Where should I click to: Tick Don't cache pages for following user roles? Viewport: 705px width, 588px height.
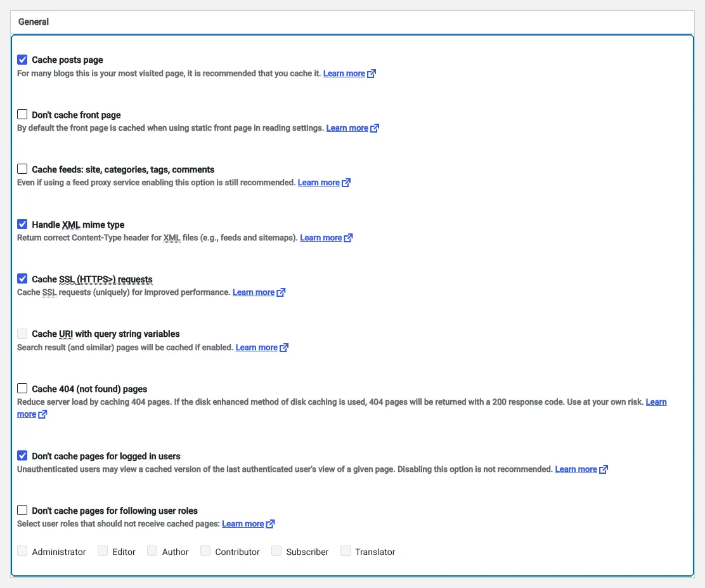(x=22, y=510)
